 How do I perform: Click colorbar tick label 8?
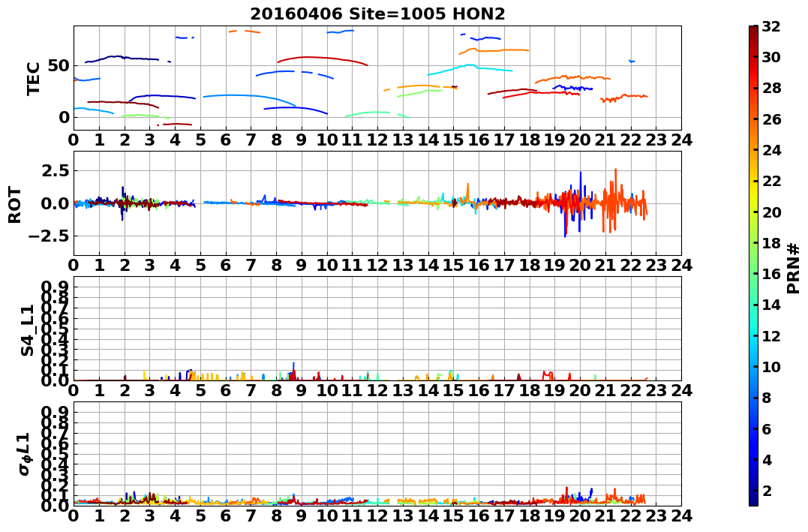pos(766,398)
